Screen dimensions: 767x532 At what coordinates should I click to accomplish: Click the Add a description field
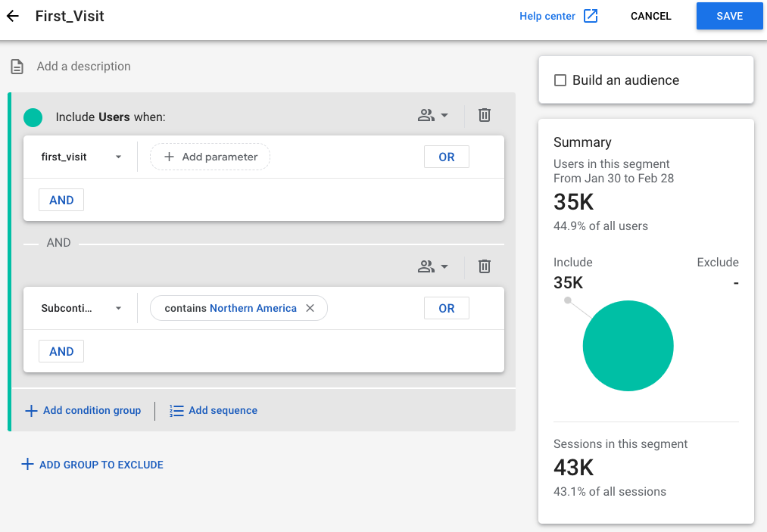click(83, 67)
